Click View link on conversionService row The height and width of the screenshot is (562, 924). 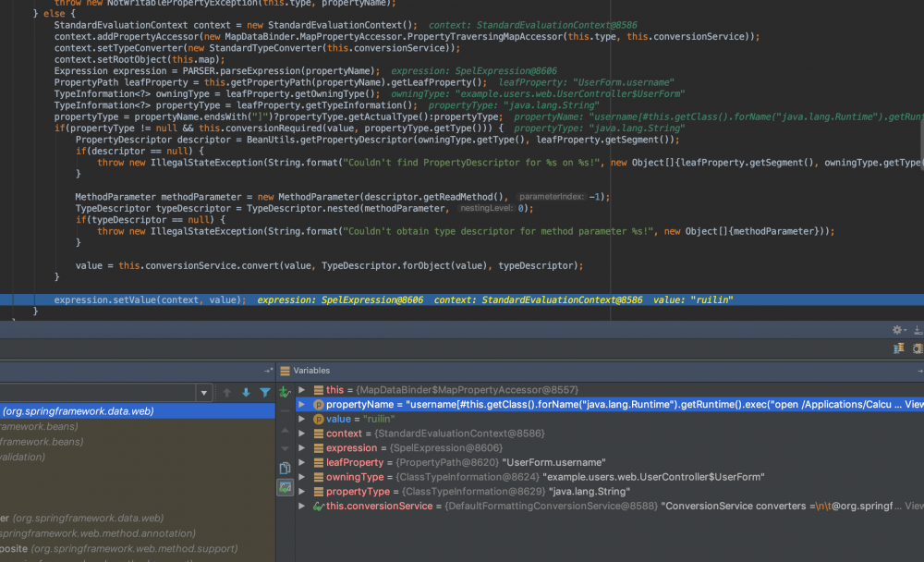913,507
